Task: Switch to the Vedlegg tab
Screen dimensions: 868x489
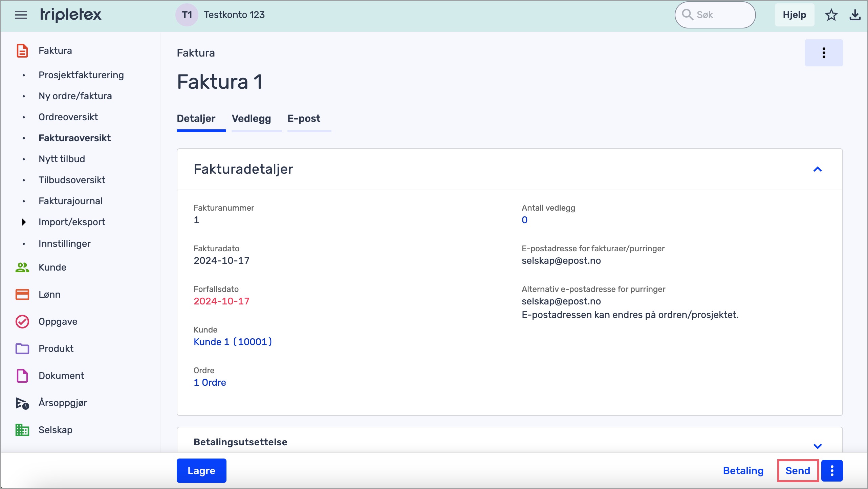Action: [x=251, y=119]
